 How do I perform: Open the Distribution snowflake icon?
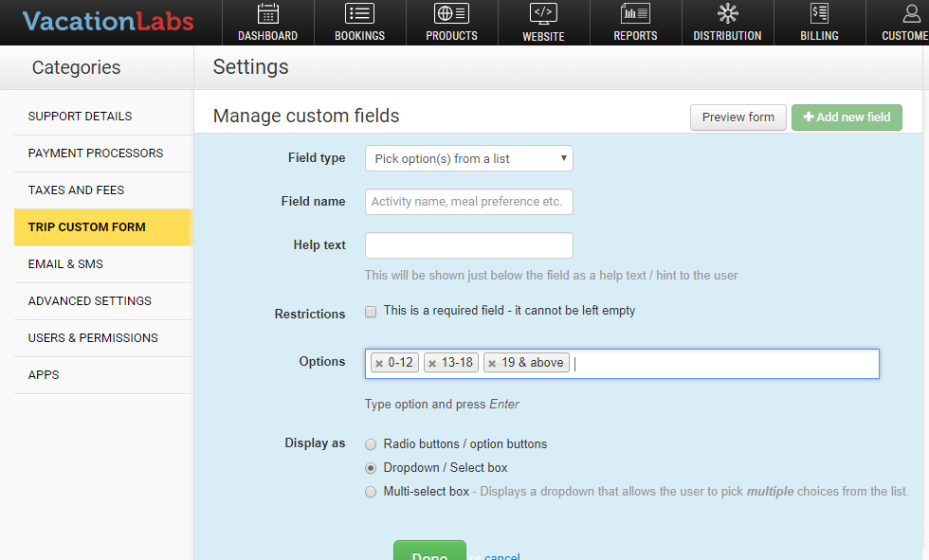[727, 15]
